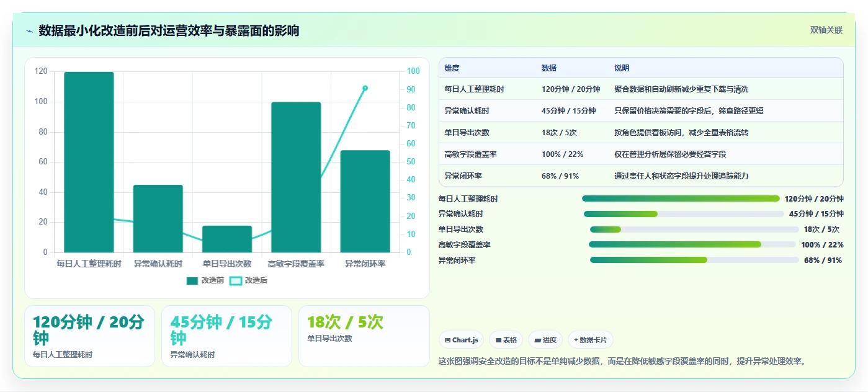Click the 高敏字段覆盖率 progress bar

(x=692, y=244)
